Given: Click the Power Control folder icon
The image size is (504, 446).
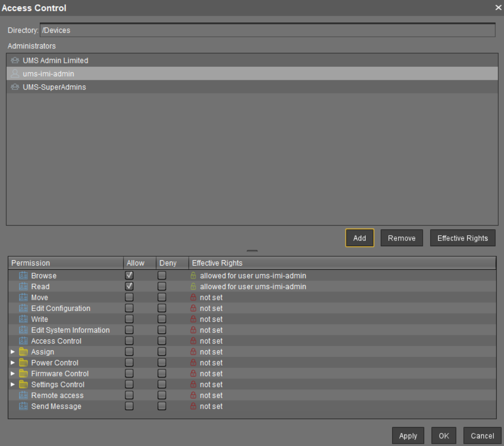Looking at the screenshot, I should pyautogui.click(x=23, y=362).
